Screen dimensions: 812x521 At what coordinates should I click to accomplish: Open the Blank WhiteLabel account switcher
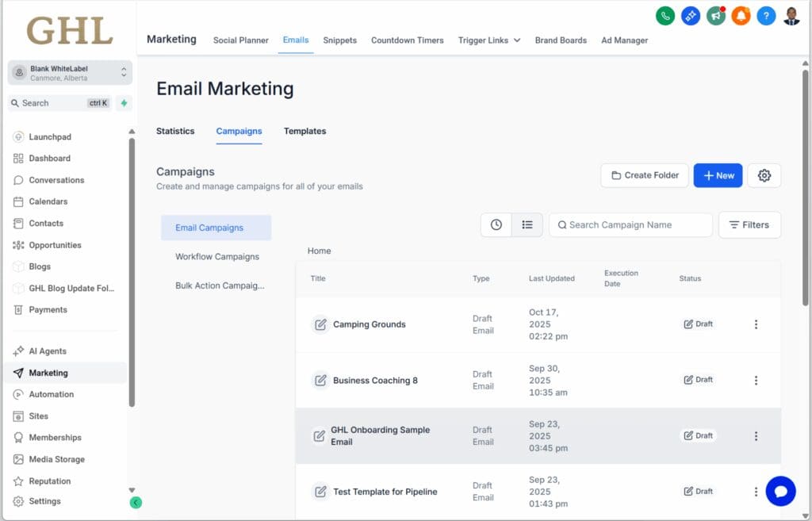click(x=70, y=72)
